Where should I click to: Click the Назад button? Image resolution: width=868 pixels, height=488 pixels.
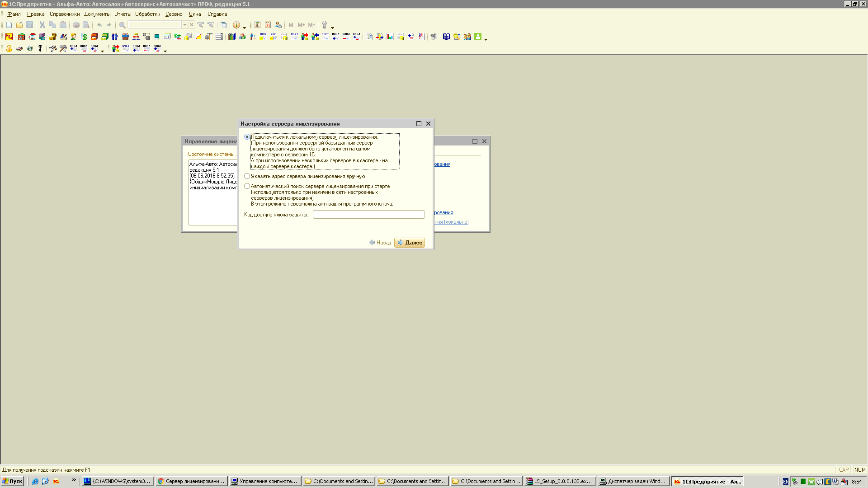tap(380, 243)
